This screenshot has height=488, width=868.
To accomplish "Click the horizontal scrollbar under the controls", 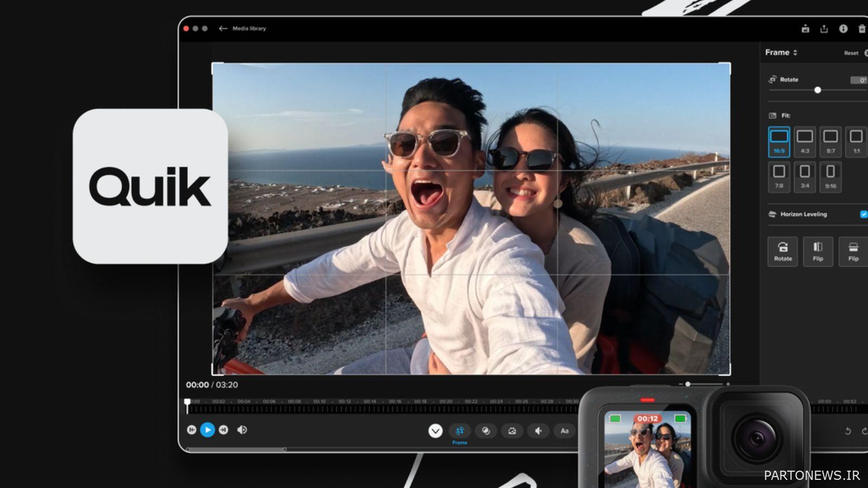I will (x=236, y=449).
